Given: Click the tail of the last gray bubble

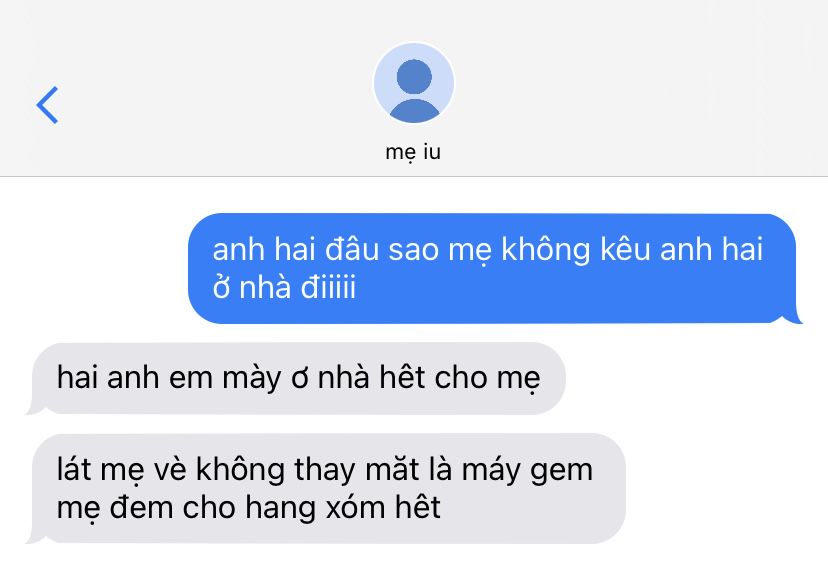Looking at the screenshot, I should pyautogui.click(x=35, y=537).
